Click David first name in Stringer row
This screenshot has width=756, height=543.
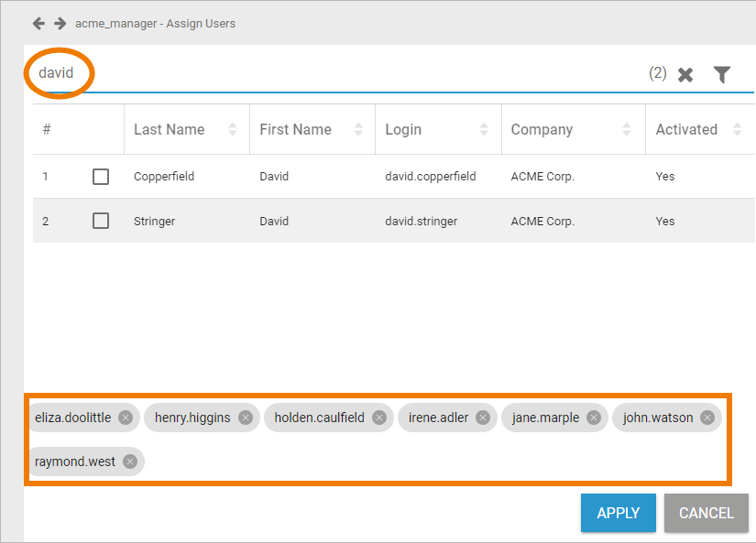click(x=274, y=222)
